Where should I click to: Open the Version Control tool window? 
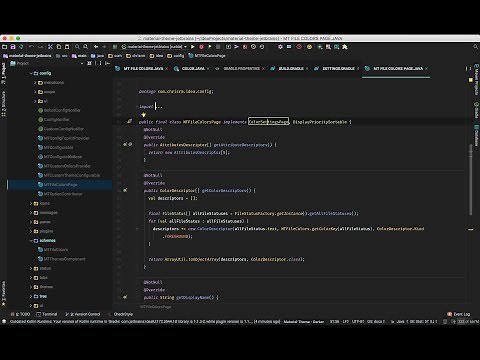(83, 314)
